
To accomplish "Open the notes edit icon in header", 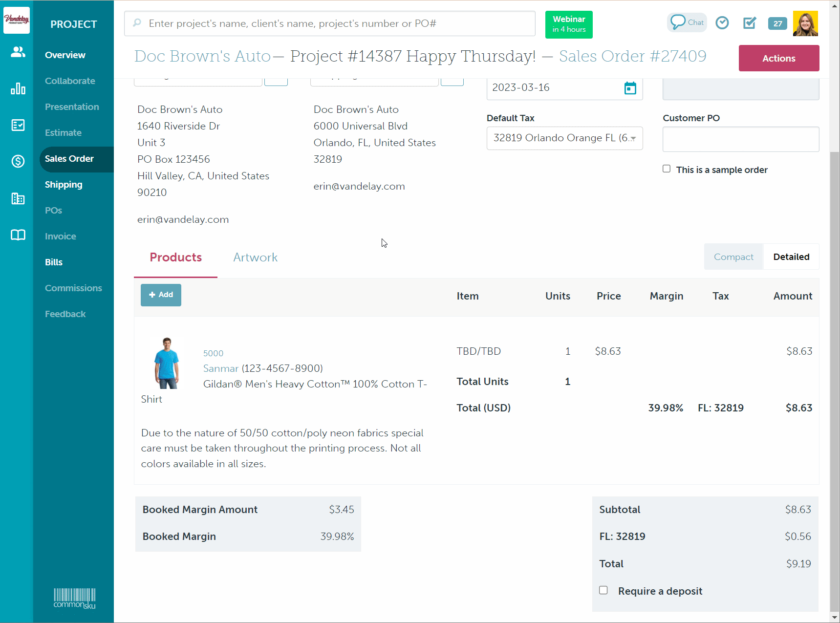I will [749, 23].
